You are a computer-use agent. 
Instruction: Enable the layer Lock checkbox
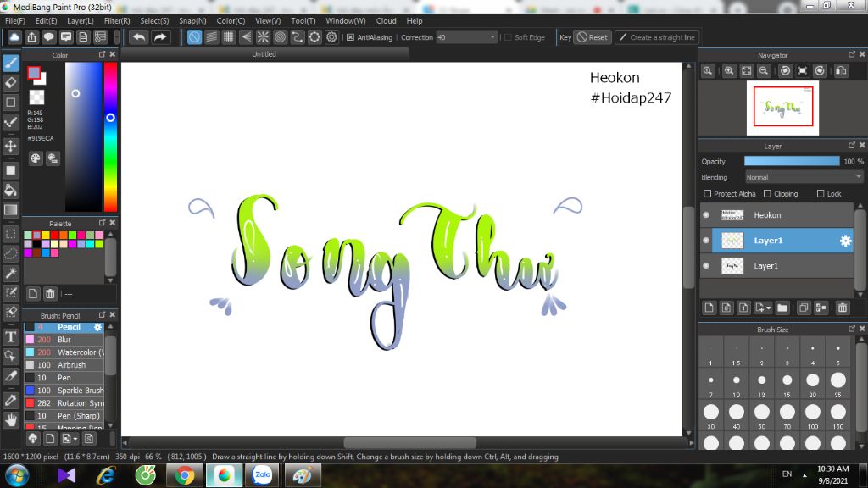tap(821, 194)
